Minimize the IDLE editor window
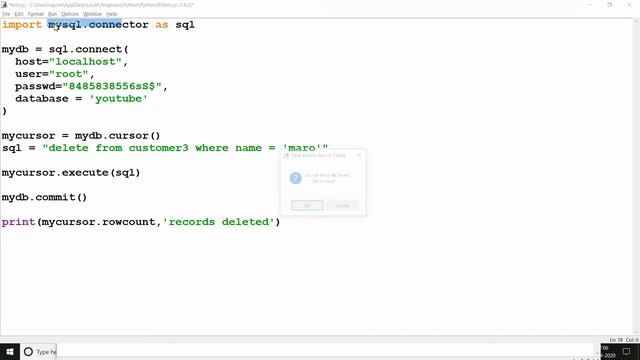This screenshot has width=640, height=360. [x=590, y=5]
